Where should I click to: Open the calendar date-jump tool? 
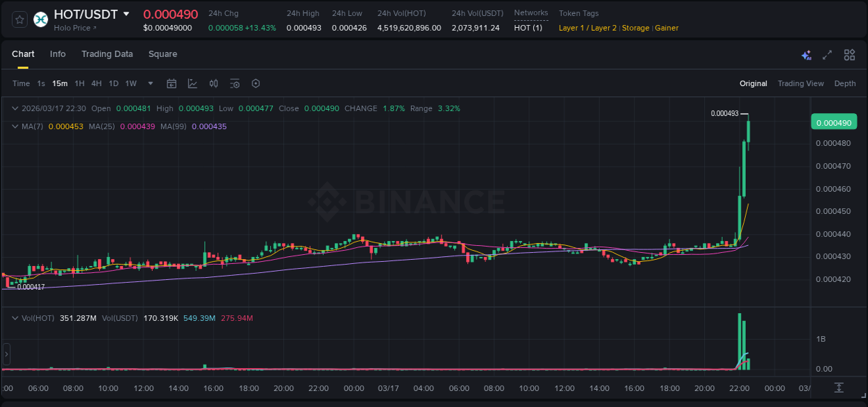pyautogui.click(x=172, y=83)
